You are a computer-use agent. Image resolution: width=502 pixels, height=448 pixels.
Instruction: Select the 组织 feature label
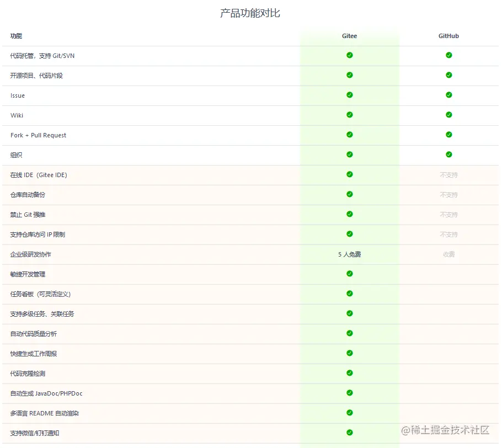[x=16, y=155]
